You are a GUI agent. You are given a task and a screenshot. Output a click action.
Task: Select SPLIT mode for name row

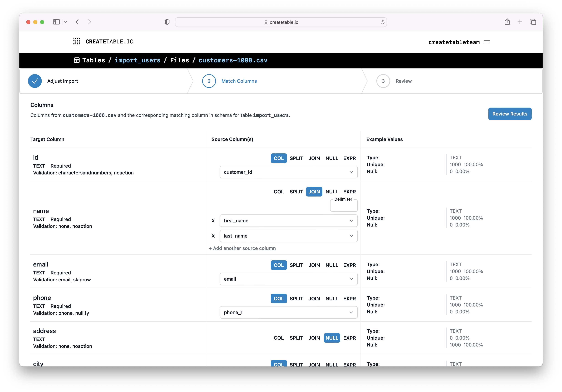296,192
